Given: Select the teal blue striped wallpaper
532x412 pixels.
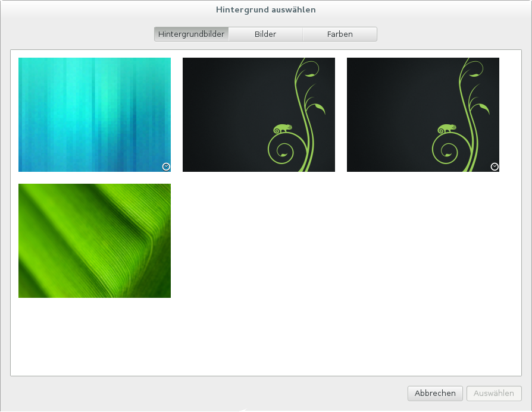Looking at the screenshot, I should click(x=95, y=115).
